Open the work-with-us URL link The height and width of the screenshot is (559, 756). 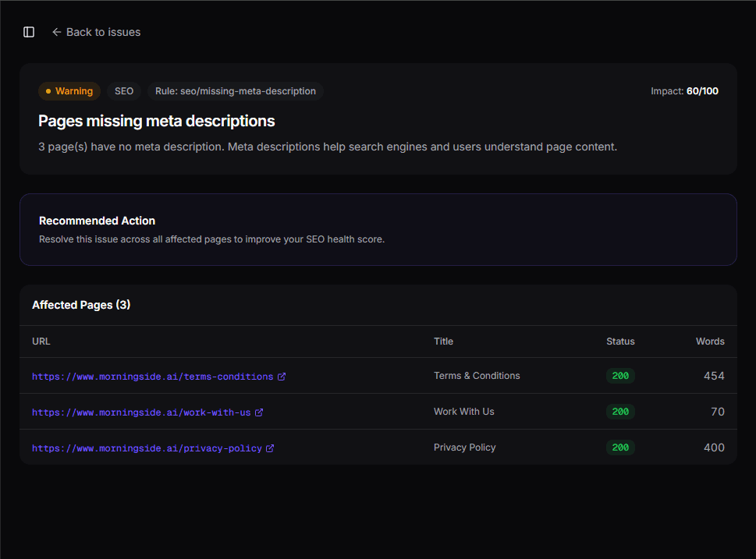tap(141, 412)
